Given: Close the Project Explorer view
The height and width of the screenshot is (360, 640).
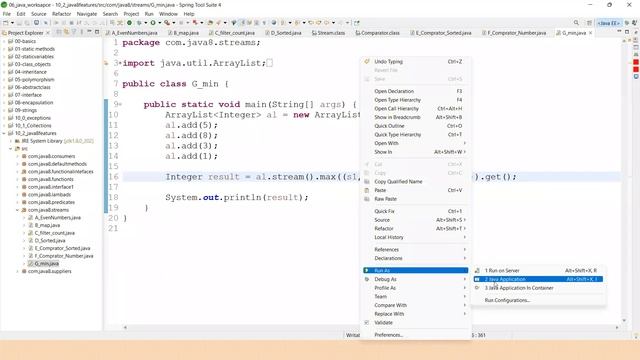Looking at the screenshot, I should [48, 33].
